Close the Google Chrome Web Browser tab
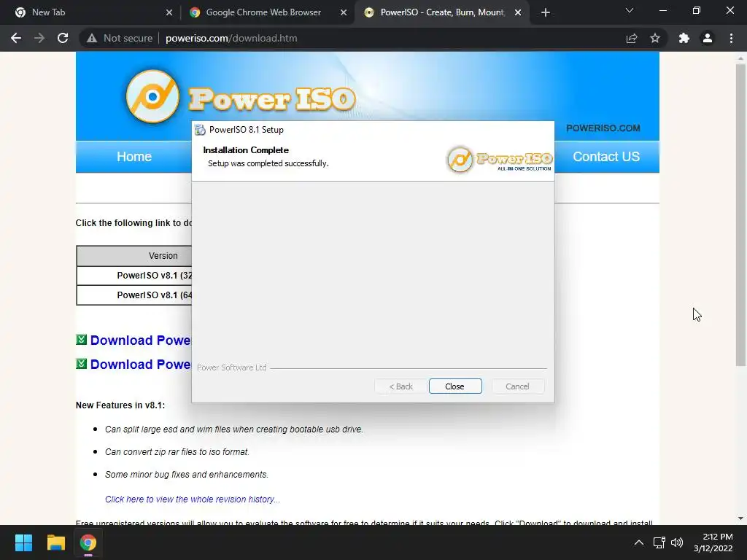The width and height of the screenshot is (747, 560). [344, 12]
